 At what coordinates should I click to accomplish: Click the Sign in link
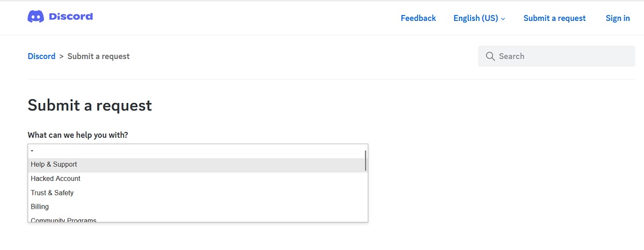[x=618, y=18]
